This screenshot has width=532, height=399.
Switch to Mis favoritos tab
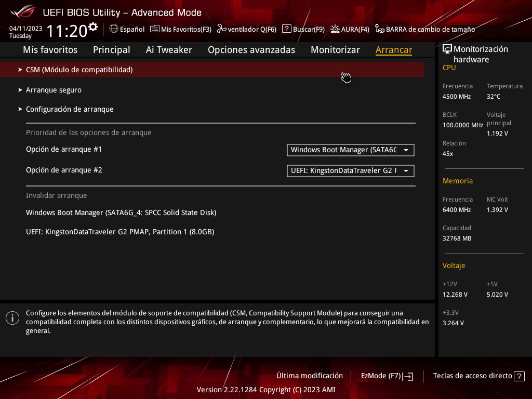click(50, 50)
